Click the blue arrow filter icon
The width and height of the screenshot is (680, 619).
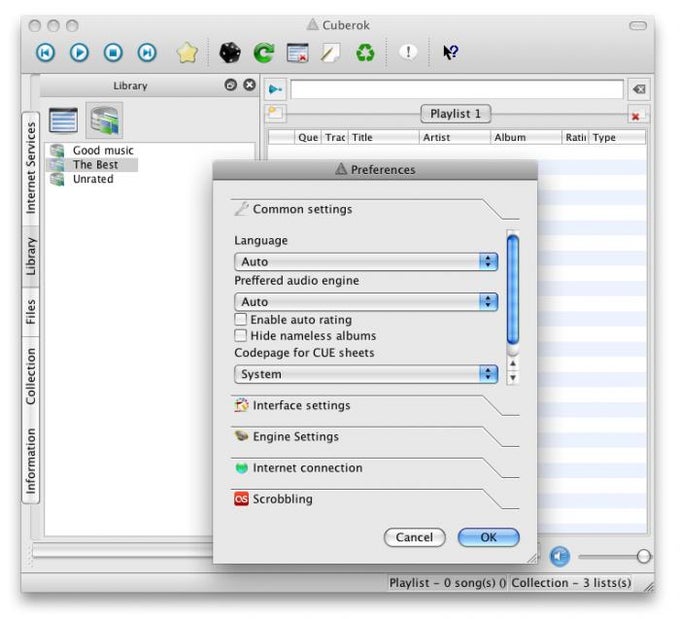275,89
